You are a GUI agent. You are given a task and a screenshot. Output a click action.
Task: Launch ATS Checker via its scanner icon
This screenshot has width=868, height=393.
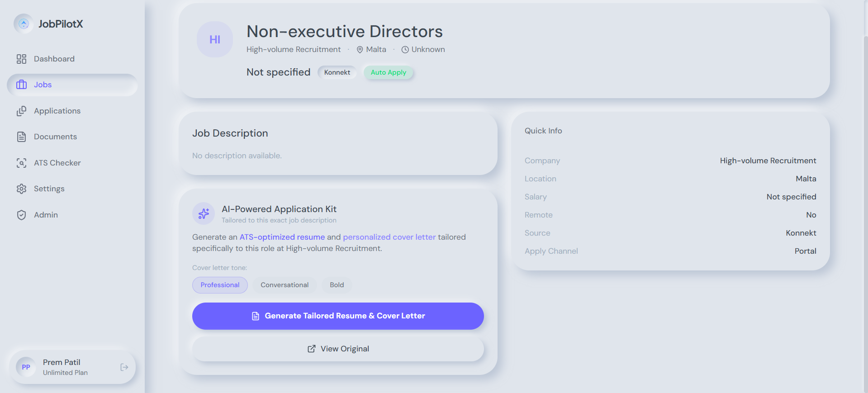coord(22,163)
